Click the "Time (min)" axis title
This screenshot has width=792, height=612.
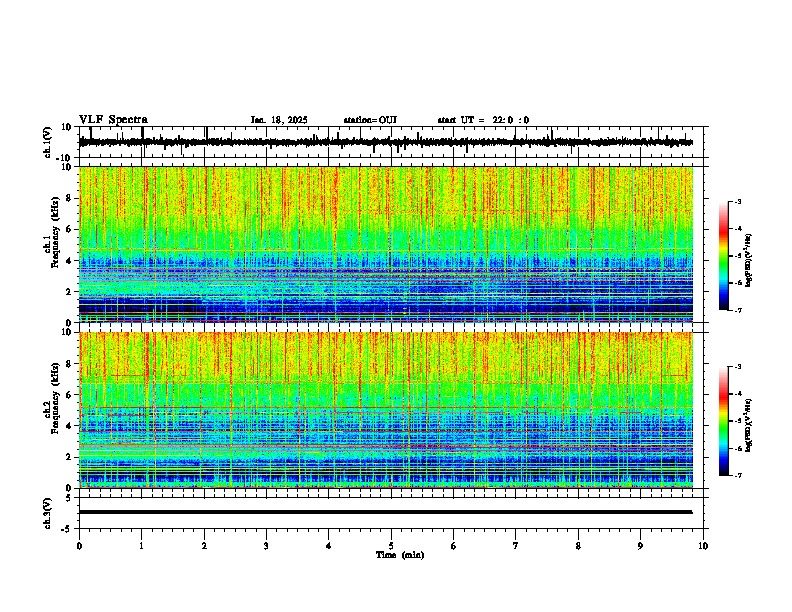point(400,555)
